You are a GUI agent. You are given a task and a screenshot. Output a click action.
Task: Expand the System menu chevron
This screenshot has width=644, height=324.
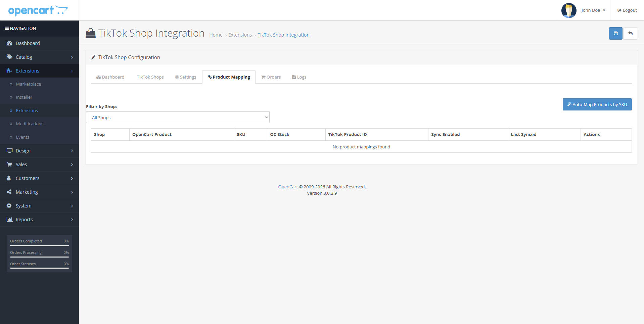(72, 206)
